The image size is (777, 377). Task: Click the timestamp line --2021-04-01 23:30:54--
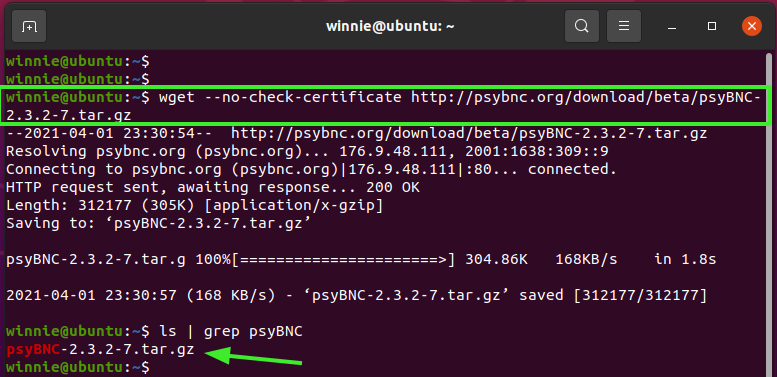tap(357, 133)
